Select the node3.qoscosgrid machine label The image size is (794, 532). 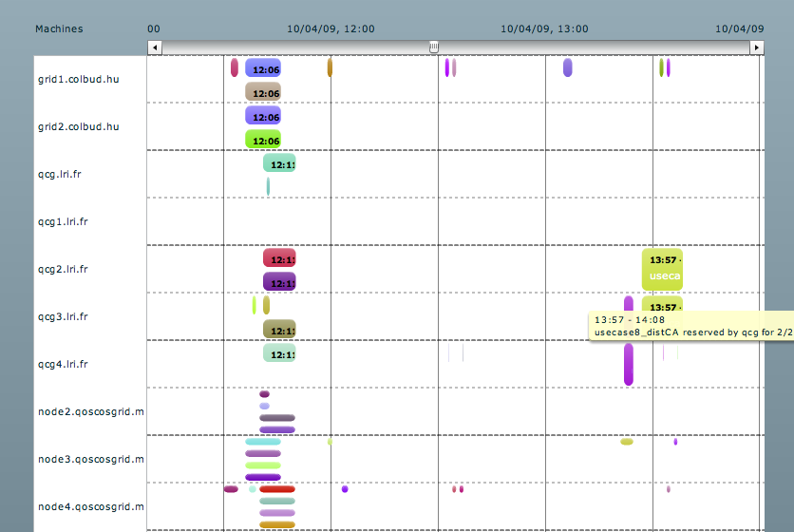(90, 459)
